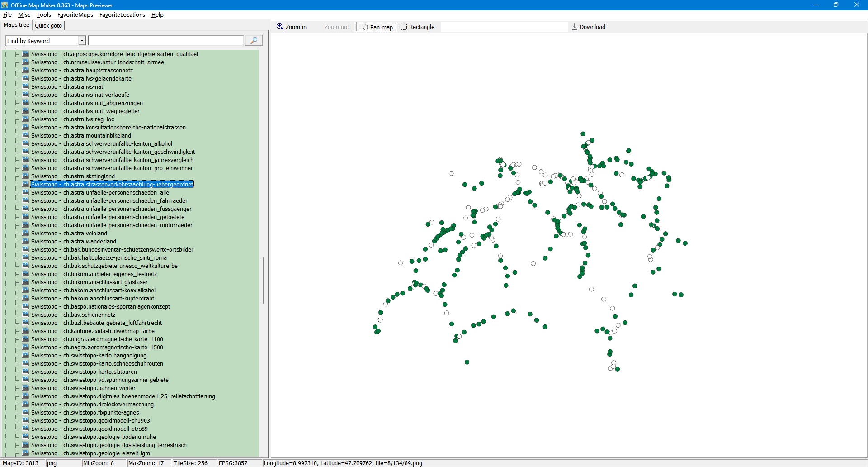Switch to the Maps tree tab
This screenshot has height=467, width=868.
[17, 25]
